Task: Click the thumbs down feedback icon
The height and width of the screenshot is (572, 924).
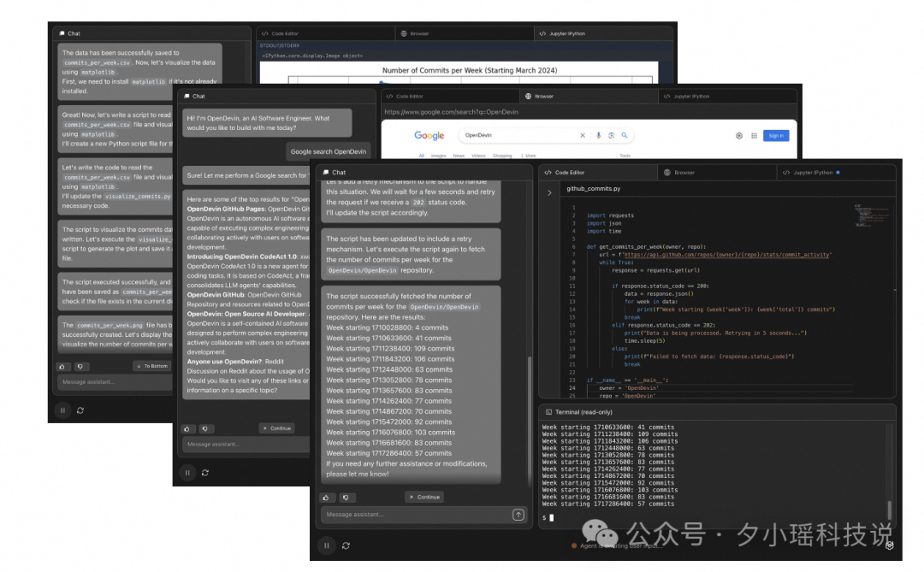Action: pyautogui.click(x=346, y=498)
